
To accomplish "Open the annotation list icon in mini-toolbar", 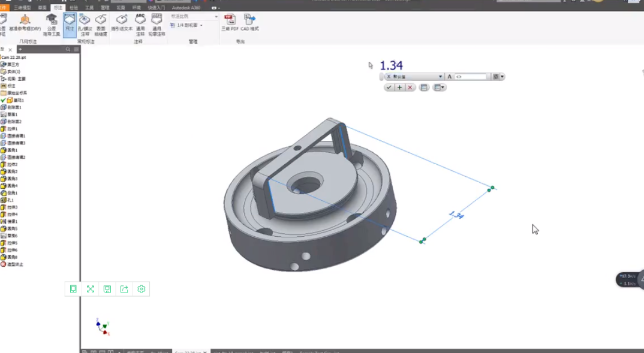I will point(424,88).
